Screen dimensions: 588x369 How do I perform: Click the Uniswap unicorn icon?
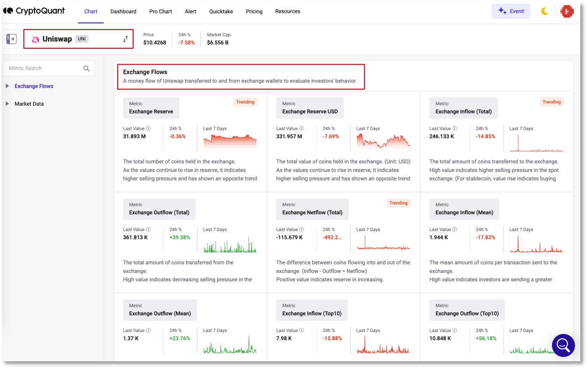click(x=36, y=40)
